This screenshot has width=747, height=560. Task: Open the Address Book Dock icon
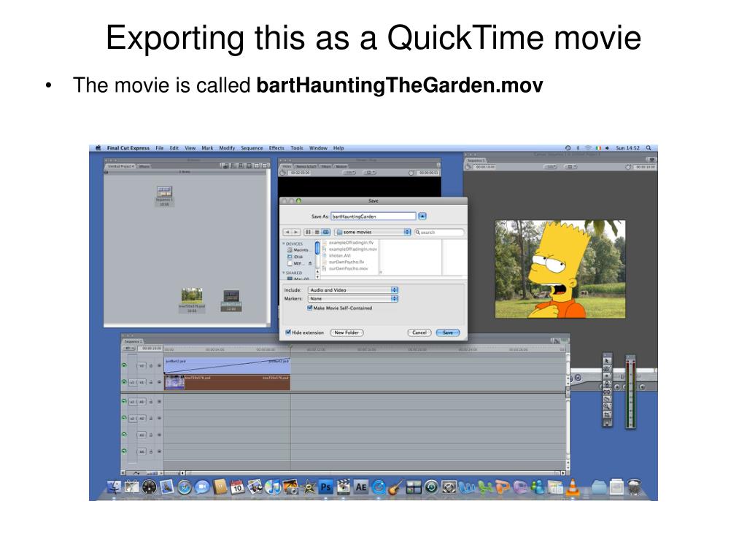click(x=220, y=487)
